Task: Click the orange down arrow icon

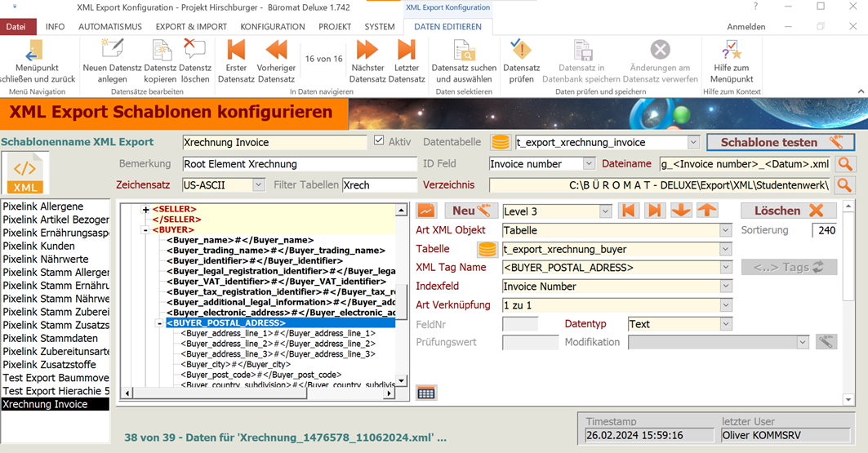Action: point(680,211)
